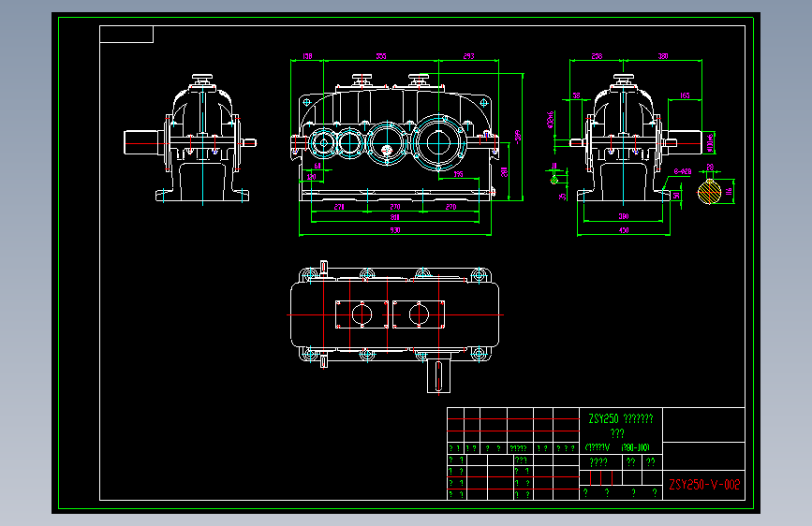Select the 258 dimension above right side view
Viewport: 812px width, 526px height.
pos(597,56)
